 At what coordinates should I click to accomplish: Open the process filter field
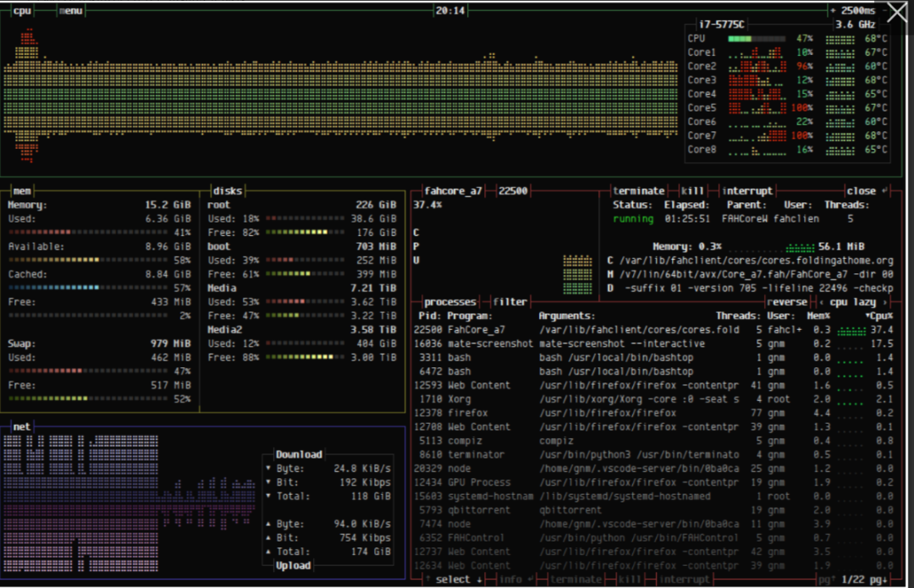click(x=509, y=302)
